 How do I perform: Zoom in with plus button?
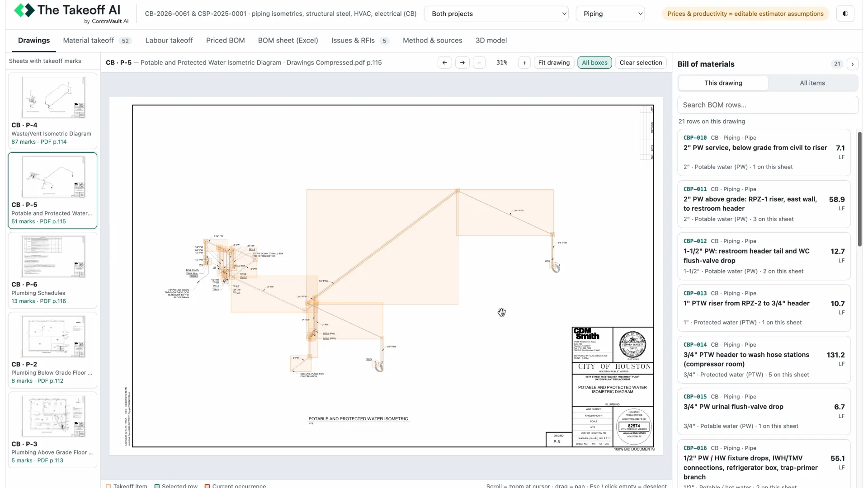click(x=524, y=63)
